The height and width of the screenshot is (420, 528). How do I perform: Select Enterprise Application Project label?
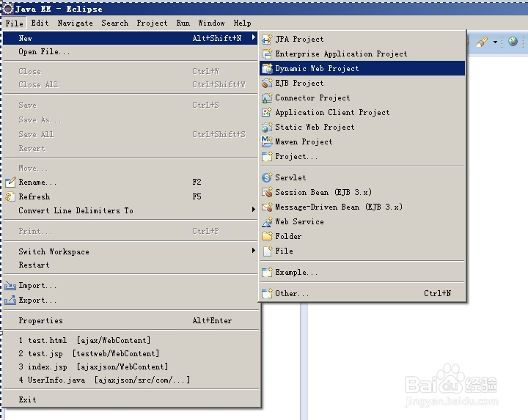341,54
